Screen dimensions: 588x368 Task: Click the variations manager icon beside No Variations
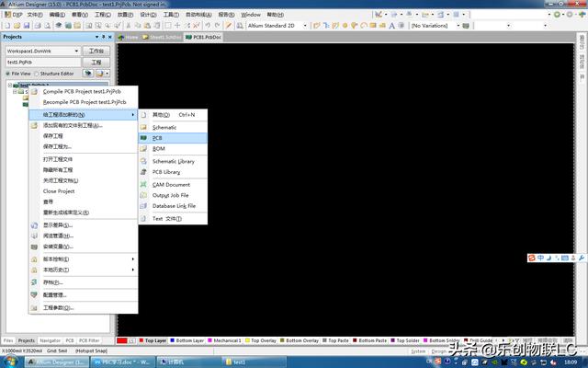click(x=466, y=26)
